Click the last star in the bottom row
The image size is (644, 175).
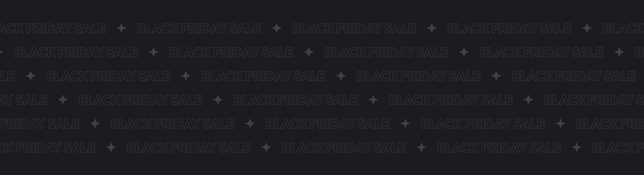point(577,148)
